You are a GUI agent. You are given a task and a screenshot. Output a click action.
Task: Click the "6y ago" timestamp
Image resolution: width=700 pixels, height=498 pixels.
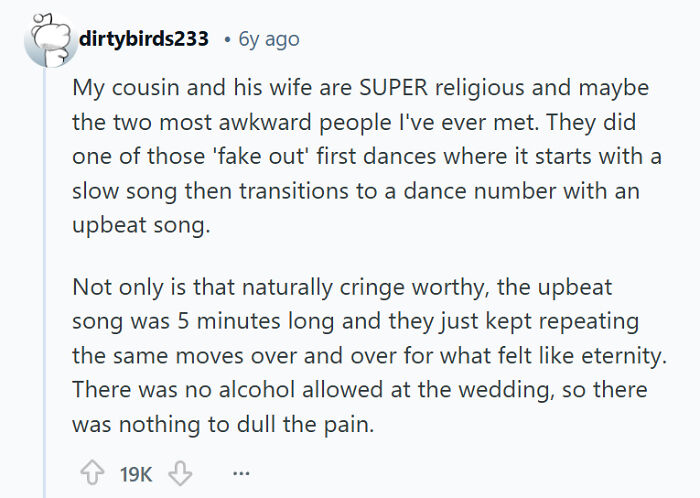pyautogui.click(x=269, y=40)
